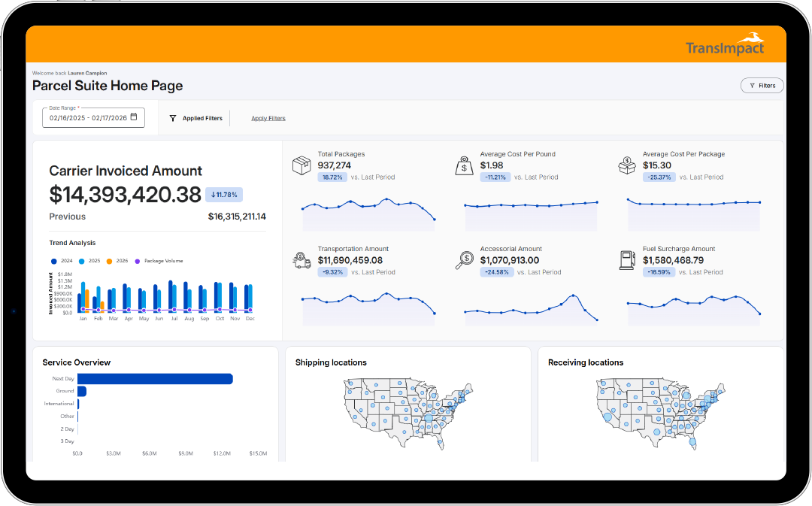Open the calendar icon in Date Range
812x506 pixels.
pos(134,117)
